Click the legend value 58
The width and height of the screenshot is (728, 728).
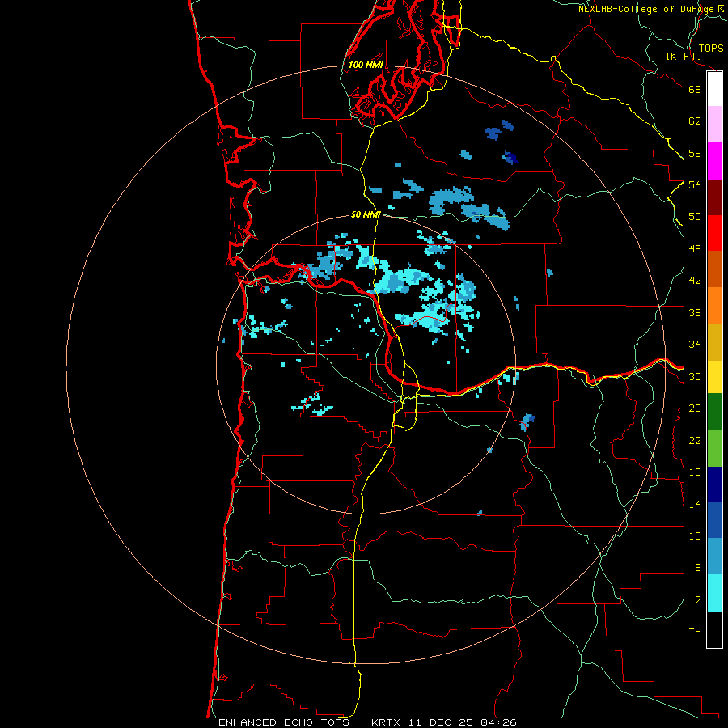(695, 153)
